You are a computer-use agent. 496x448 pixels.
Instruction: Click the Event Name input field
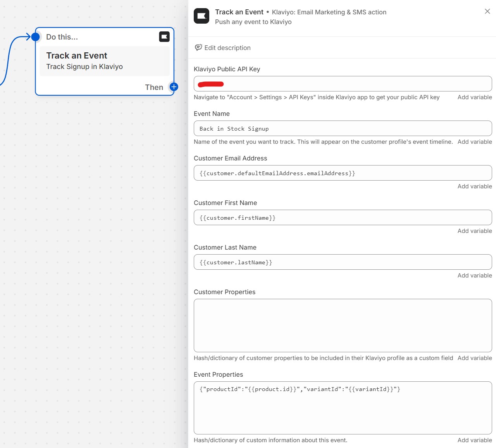click(x=343, y=128)
